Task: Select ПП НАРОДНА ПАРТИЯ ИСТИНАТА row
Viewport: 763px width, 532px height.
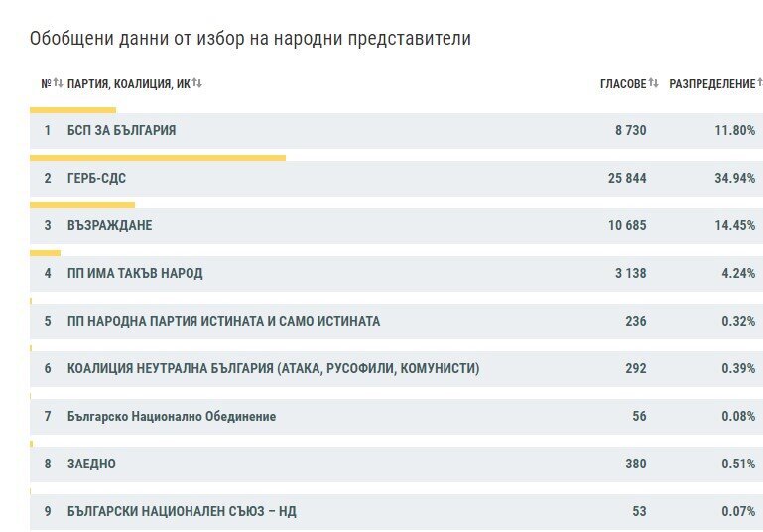Action: (x=396, y=322)
